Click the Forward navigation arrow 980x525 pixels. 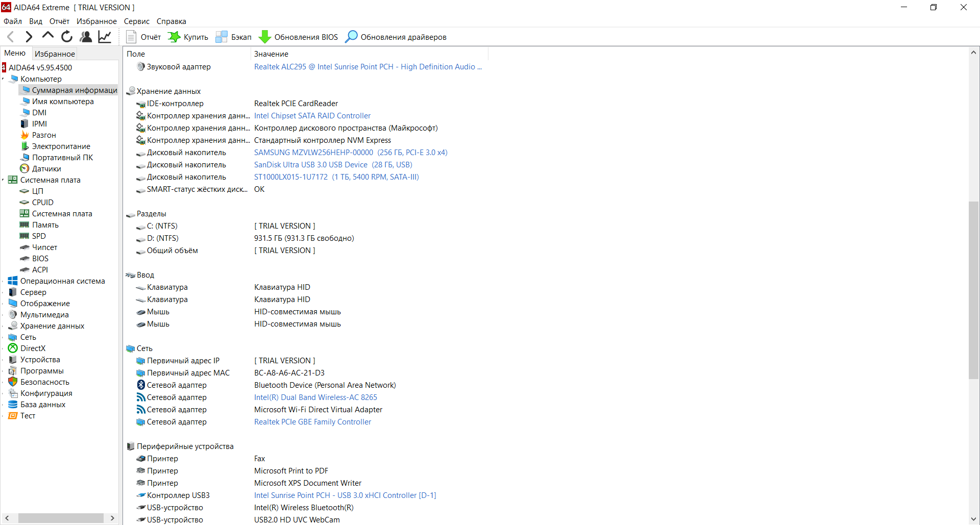click(29, 37)
